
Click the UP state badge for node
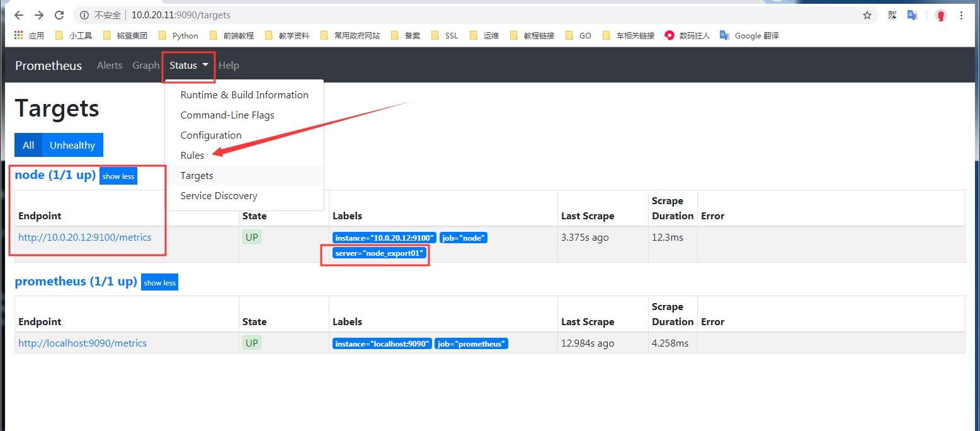click(x=252, y=237)
